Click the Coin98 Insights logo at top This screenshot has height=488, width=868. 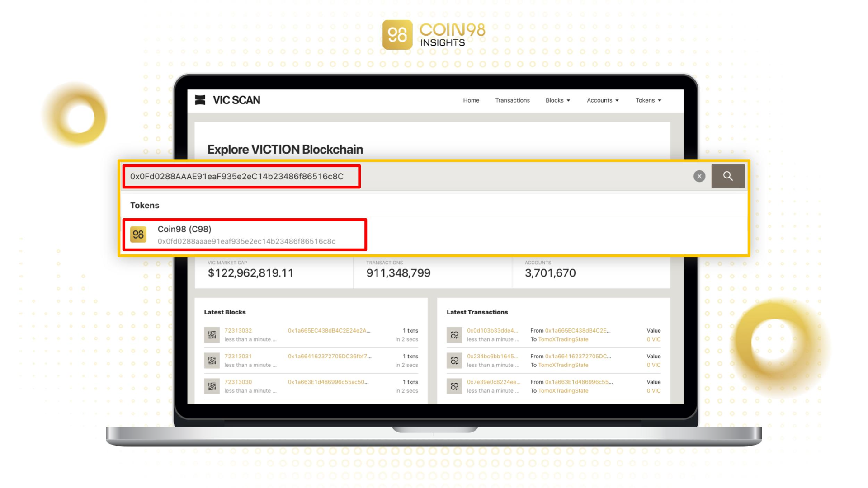pos(434,35)
